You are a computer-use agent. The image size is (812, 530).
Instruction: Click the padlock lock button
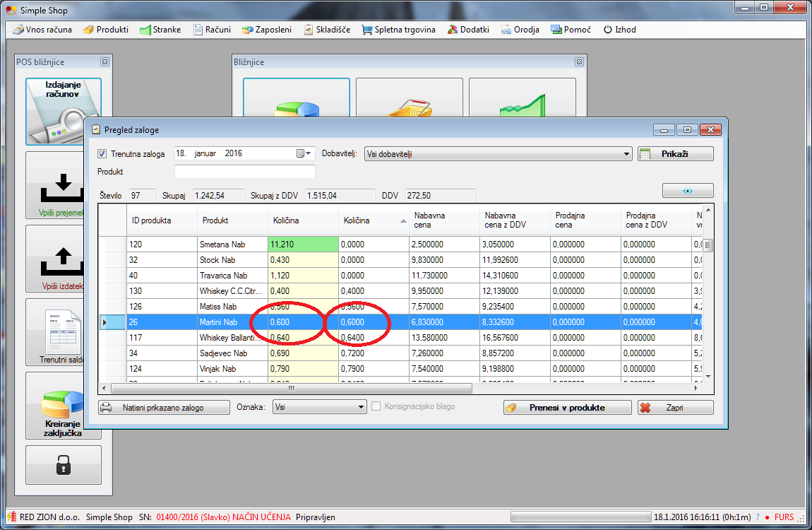[63, 464]
